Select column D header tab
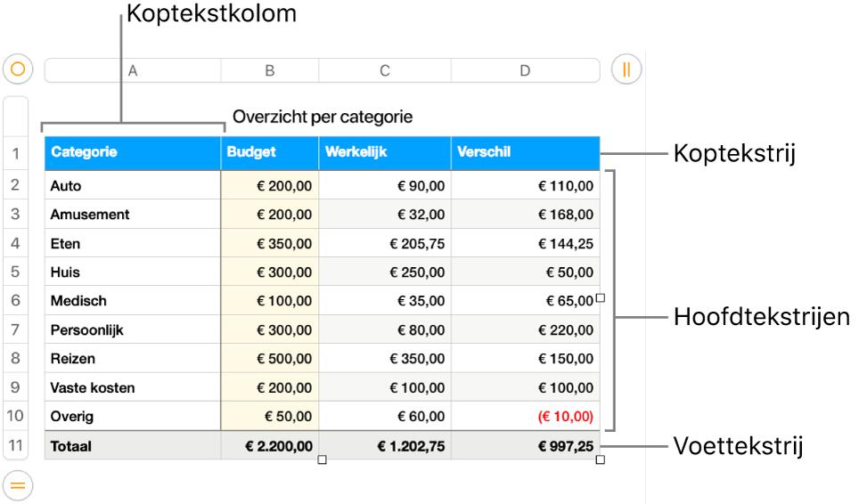859x504 pixels. coord(525,70)
